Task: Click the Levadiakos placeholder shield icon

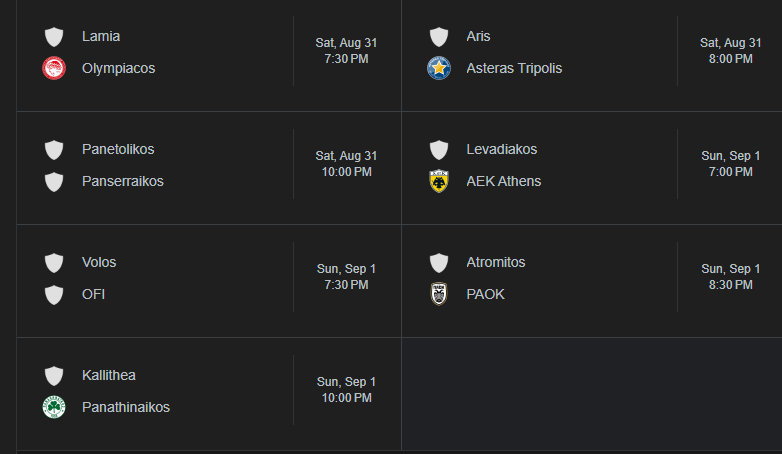Action: tap(439, 150)
